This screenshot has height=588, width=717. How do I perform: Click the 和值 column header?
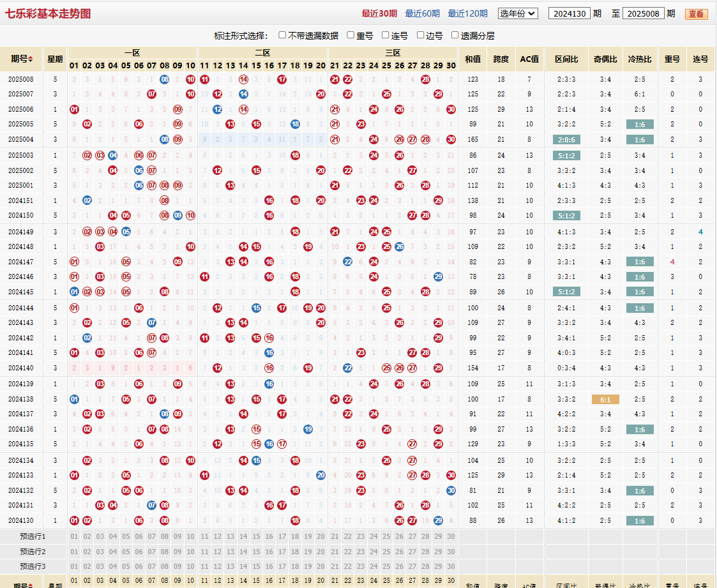coord(473,59)
